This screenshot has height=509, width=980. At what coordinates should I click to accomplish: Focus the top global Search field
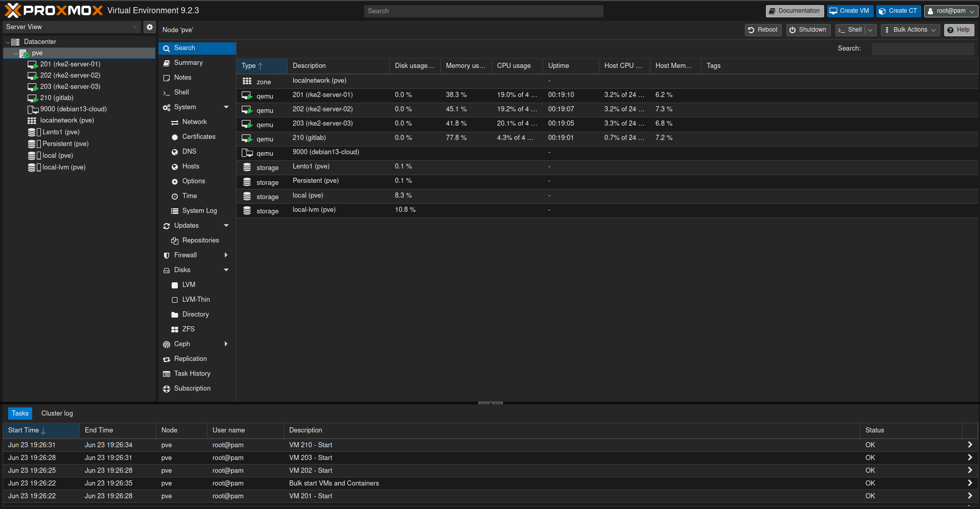coord(483,11)
